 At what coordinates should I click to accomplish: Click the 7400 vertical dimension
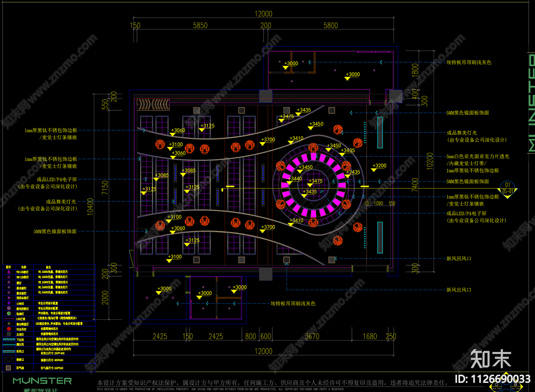(x=415, y=185)
